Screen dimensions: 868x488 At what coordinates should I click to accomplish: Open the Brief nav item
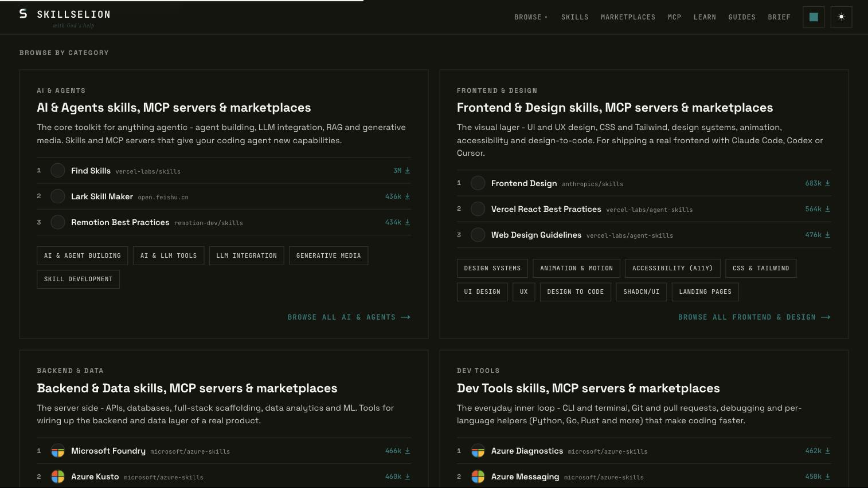[779, 17]
